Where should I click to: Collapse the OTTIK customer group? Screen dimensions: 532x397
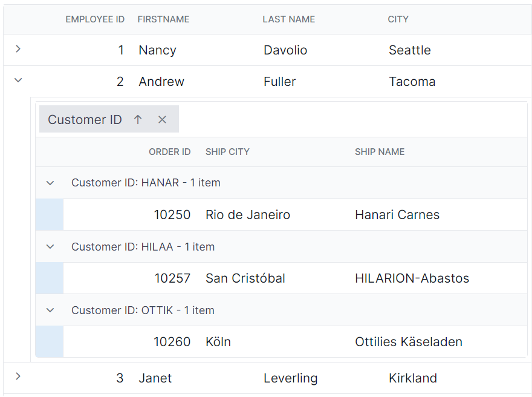(50, 310)
